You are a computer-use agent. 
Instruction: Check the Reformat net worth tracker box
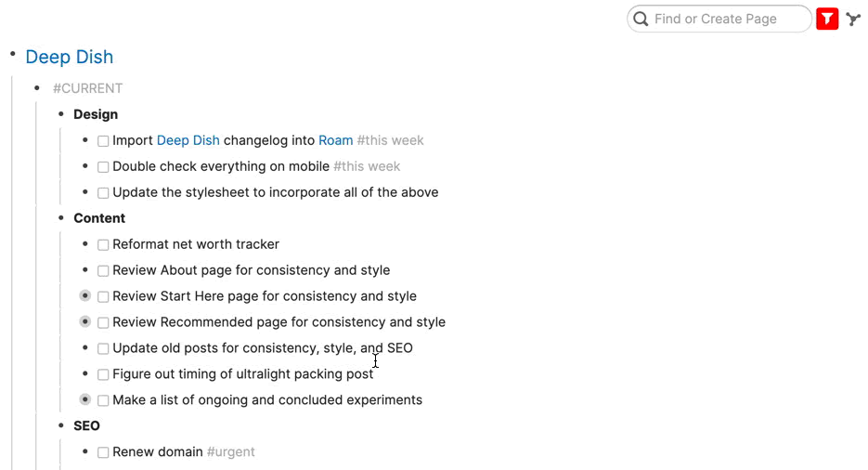(x=103, y=245)
